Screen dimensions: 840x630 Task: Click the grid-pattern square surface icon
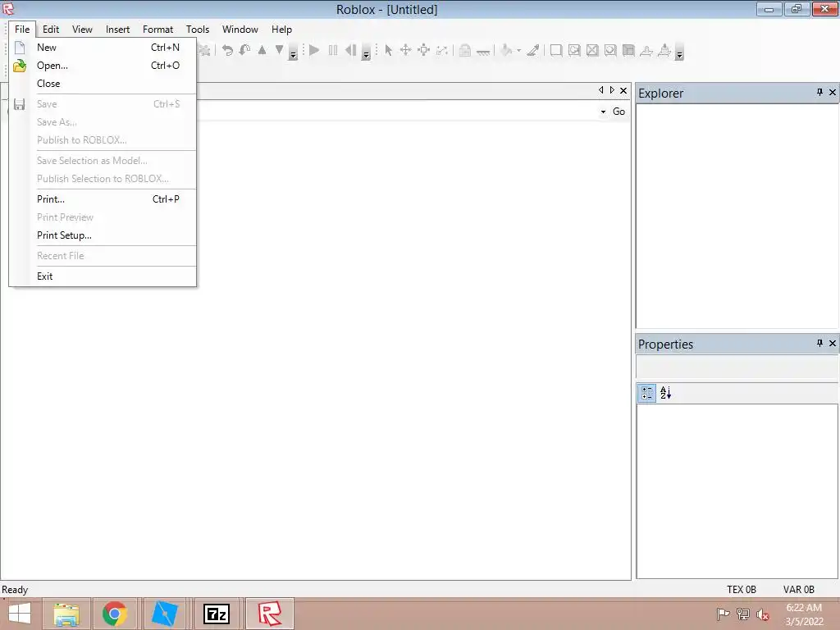[628, 50]
